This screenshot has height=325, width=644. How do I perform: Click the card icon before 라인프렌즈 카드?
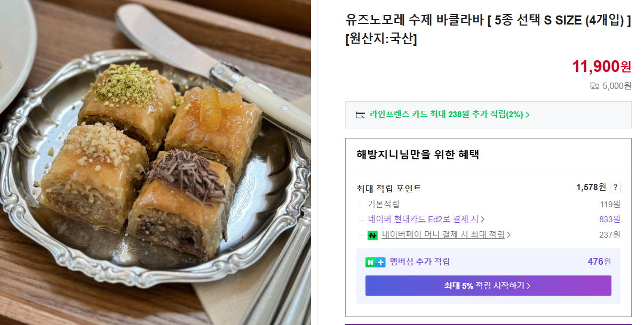click(x=360, y=115)
